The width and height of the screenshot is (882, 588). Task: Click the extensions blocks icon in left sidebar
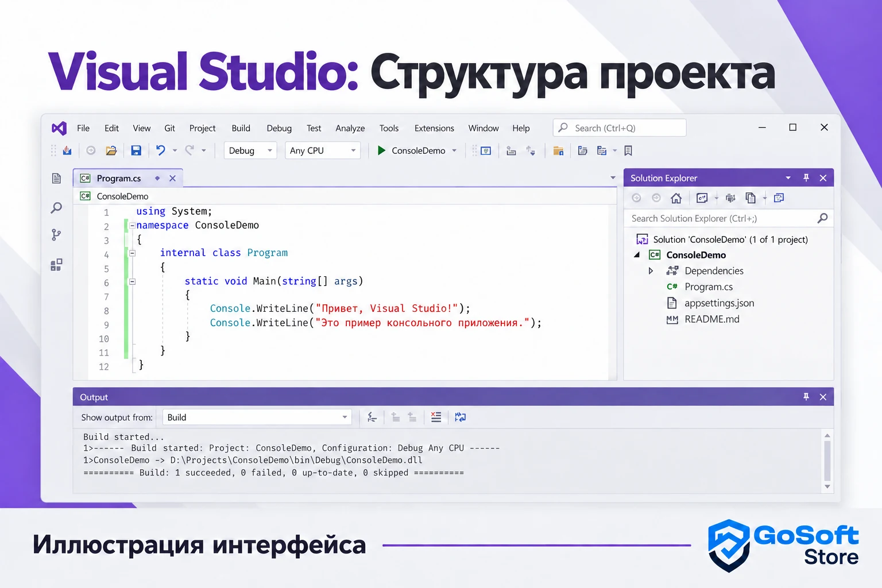56,265
